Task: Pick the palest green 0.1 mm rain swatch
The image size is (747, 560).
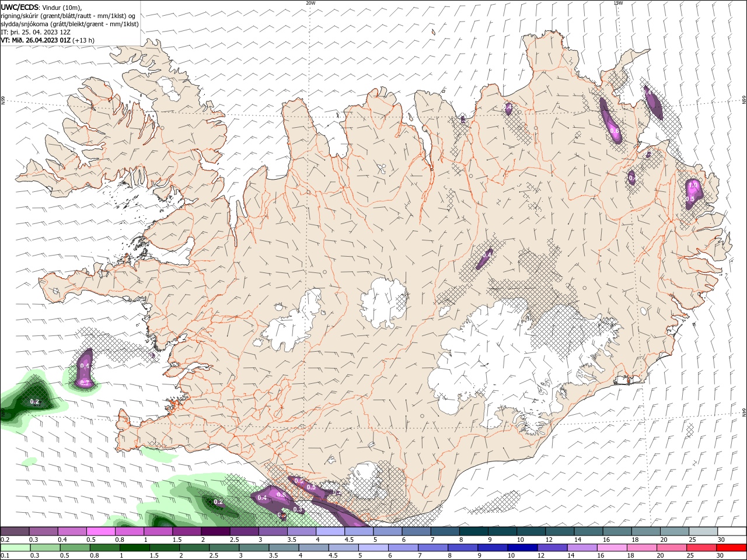Action: click(16, 548)
